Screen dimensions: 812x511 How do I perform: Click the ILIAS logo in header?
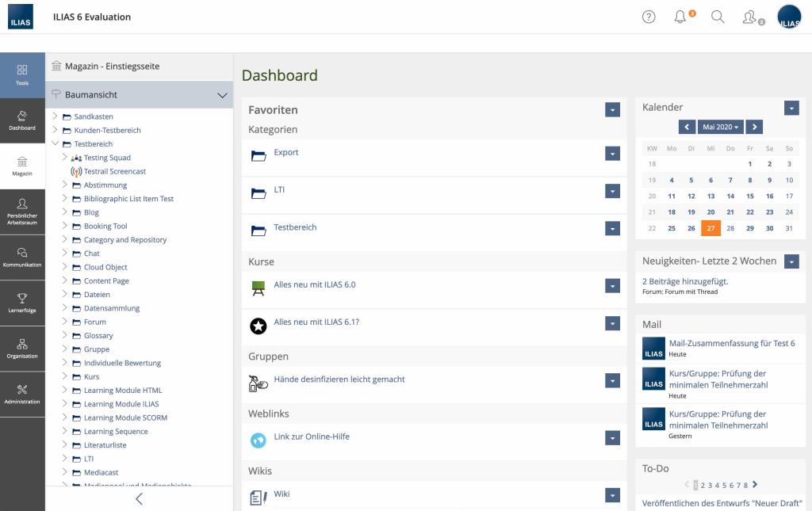pos(21,17)
